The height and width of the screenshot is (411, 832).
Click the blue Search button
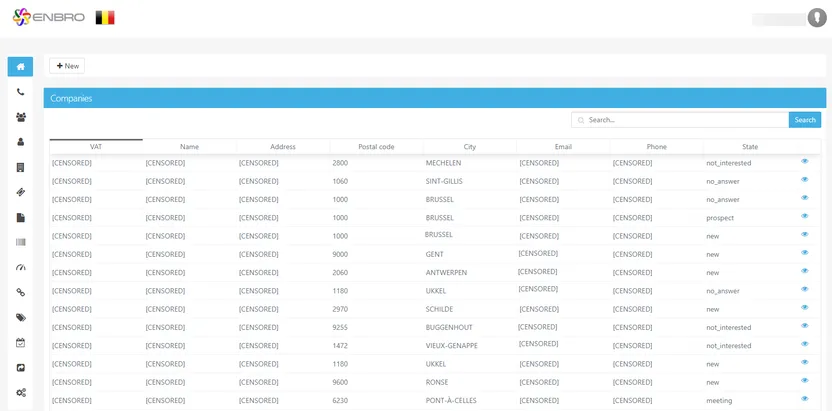[804, 120]
